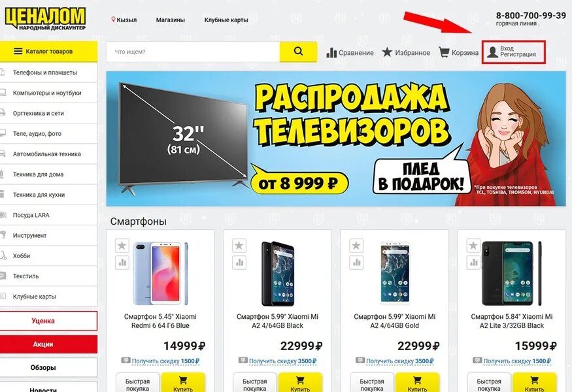Add Xiaomi Redmi 6 Blue to comparison
The height and width of the screenshot is (392, 572).
122,262
